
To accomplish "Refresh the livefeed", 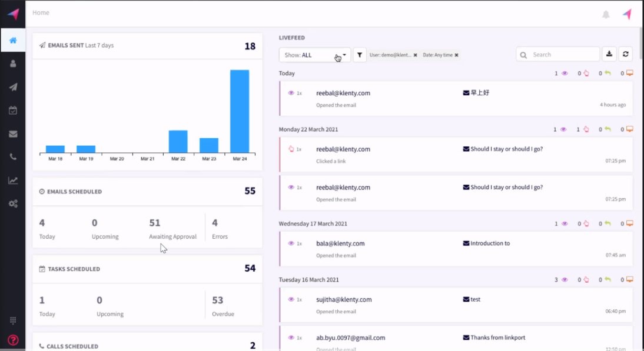I will [x=626, y=54].
